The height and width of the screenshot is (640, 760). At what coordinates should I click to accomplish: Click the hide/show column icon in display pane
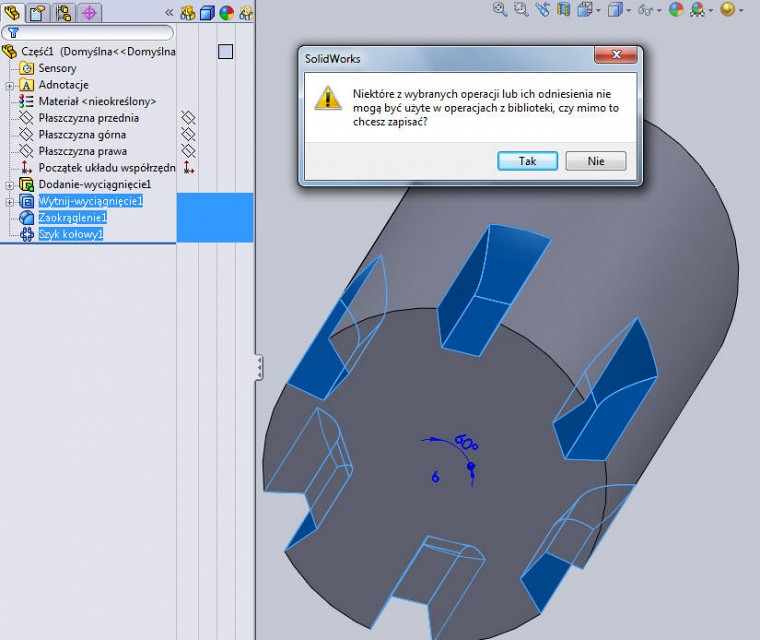point(188,13)
